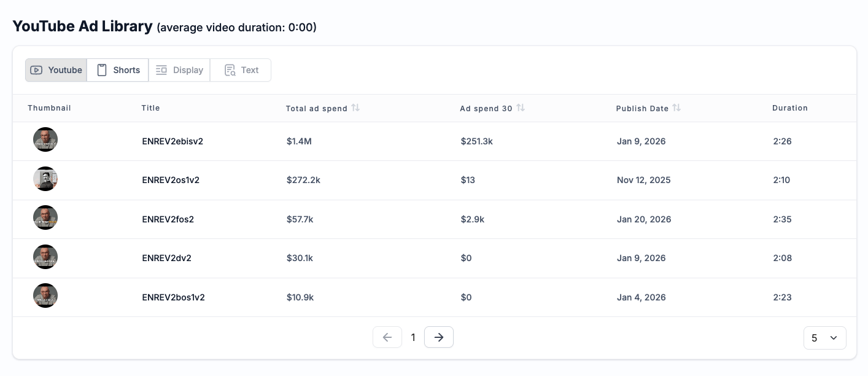
Task: Sort table using Publish Date arrows
Action: tap(676, 108)
